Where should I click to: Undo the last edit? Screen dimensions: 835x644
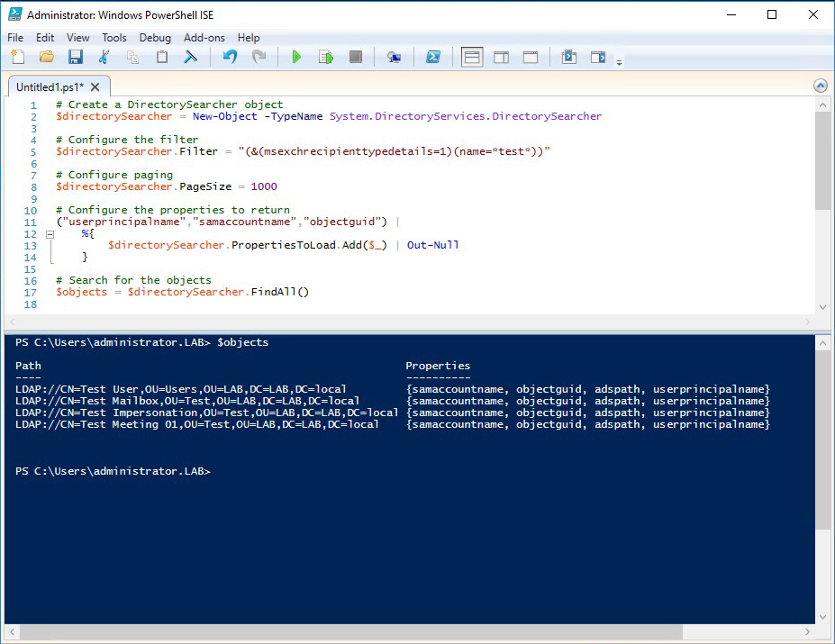(x=230, y=57)
